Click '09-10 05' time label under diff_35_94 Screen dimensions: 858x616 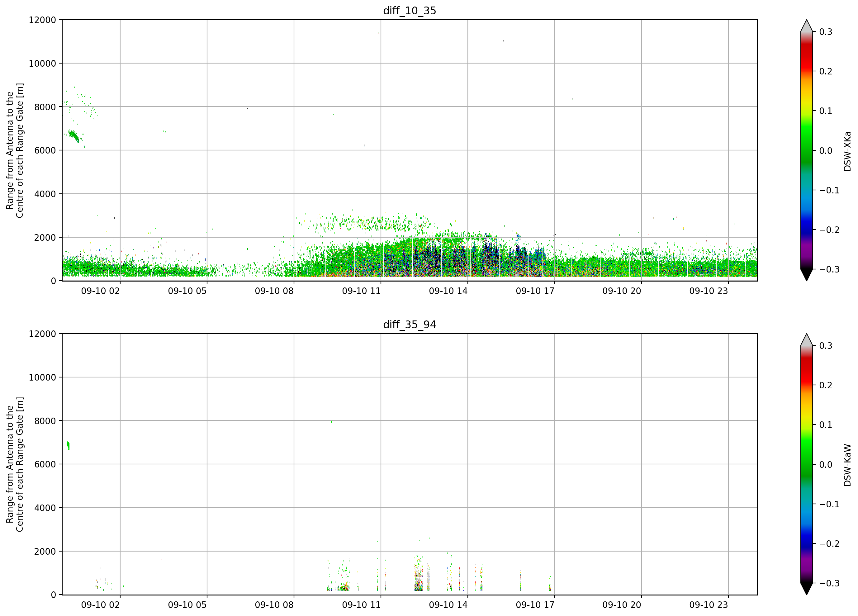point(187,605)
